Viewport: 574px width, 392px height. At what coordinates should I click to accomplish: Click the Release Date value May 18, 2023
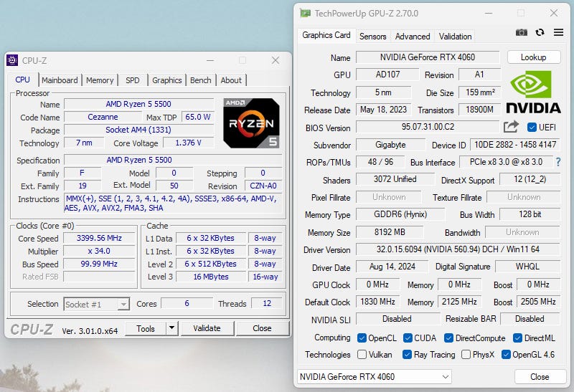tap(383, 110)
